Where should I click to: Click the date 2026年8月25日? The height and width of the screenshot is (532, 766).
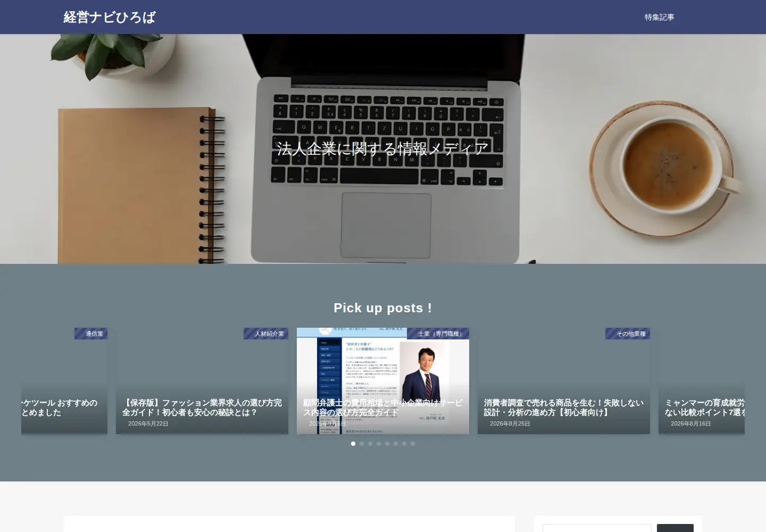click(510, 424)
